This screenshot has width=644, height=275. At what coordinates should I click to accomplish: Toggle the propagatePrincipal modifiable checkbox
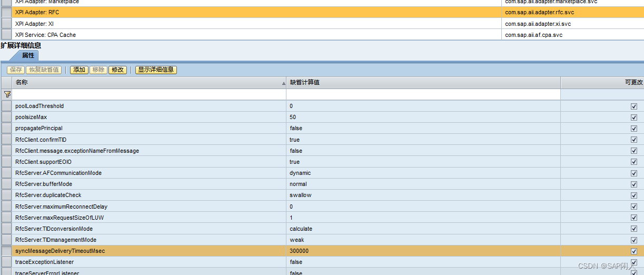[634, 128]
